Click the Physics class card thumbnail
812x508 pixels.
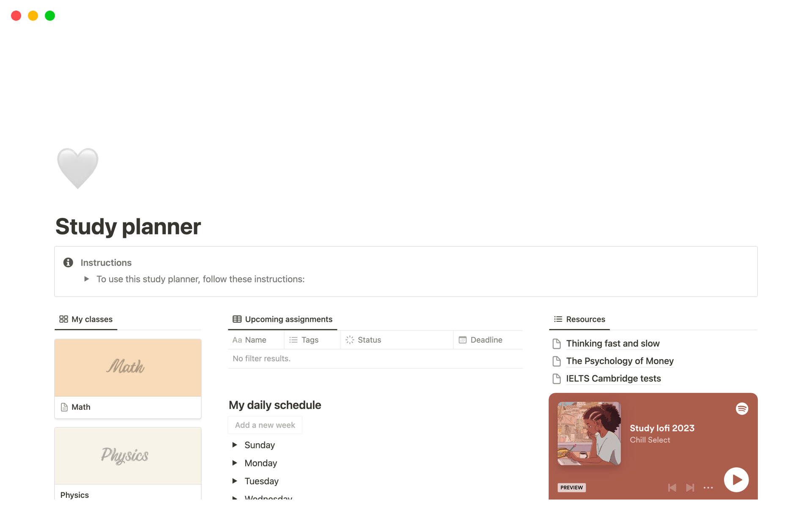tap(127, 456)
